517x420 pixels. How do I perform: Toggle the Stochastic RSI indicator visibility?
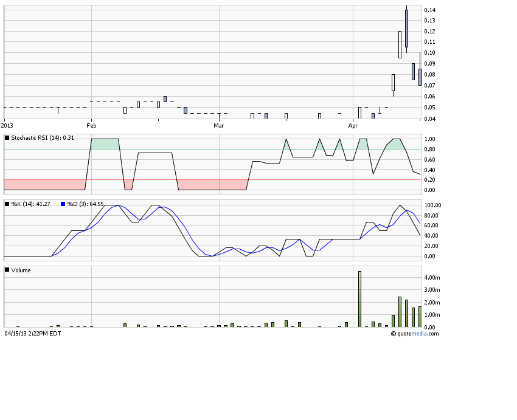click(x=7, y=139)
